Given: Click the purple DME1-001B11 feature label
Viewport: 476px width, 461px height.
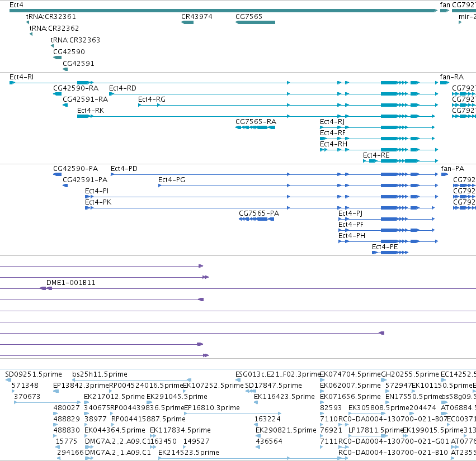Looking at the screenshot, I should point(70,283).
